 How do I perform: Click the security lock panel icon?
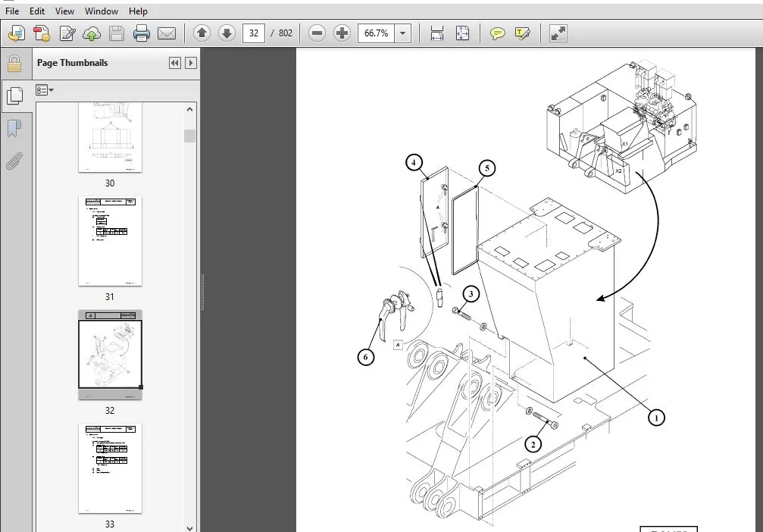pos(14,63)
